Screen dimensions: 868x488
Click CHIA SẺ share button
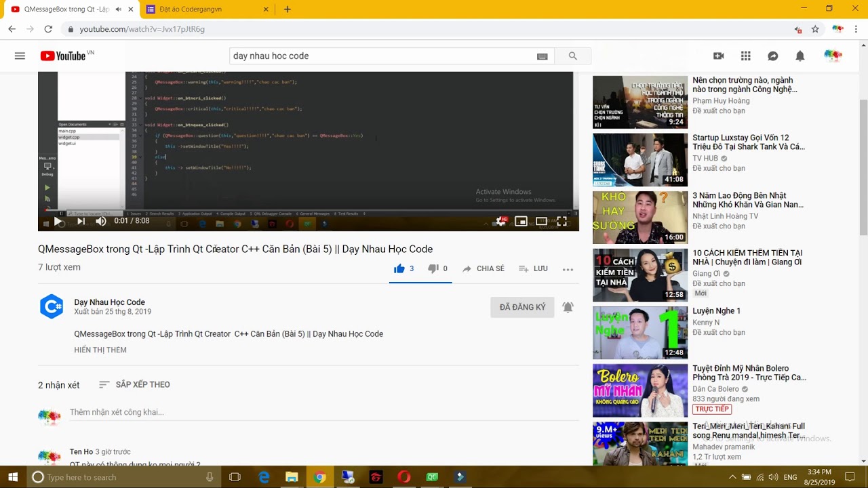[484, 268]
